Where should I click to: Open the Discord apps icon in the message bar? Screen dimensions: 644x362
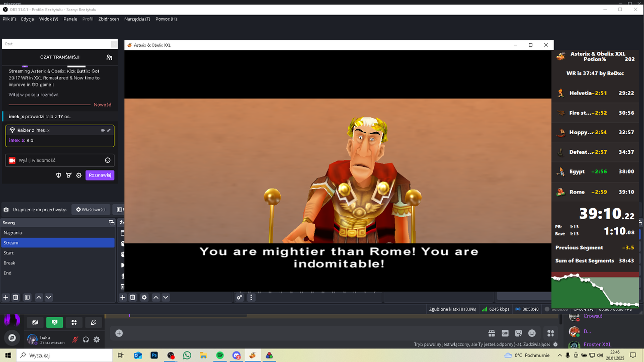(x=550, y=333)
